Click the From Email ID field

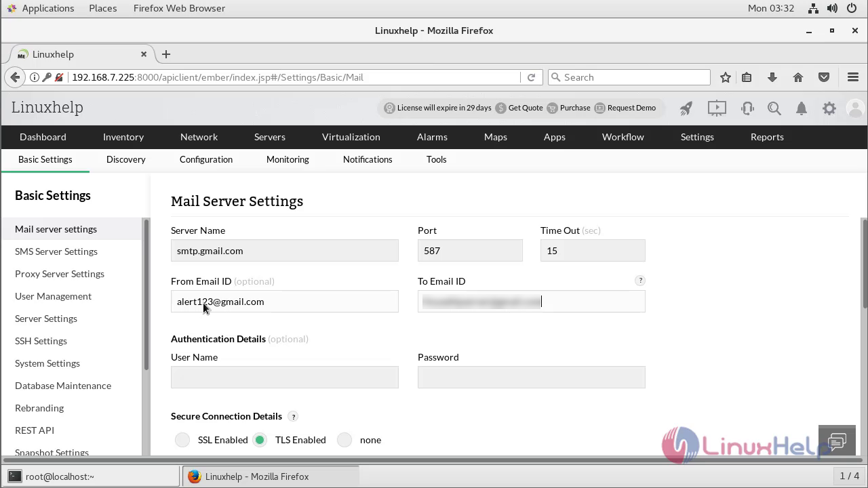click(285, 302)
